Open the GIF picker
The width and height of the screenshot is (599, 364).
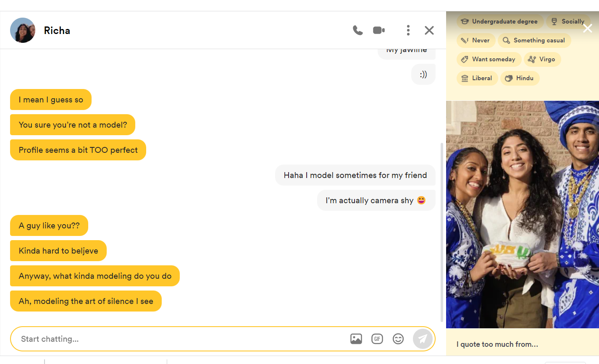click(377, 339)
